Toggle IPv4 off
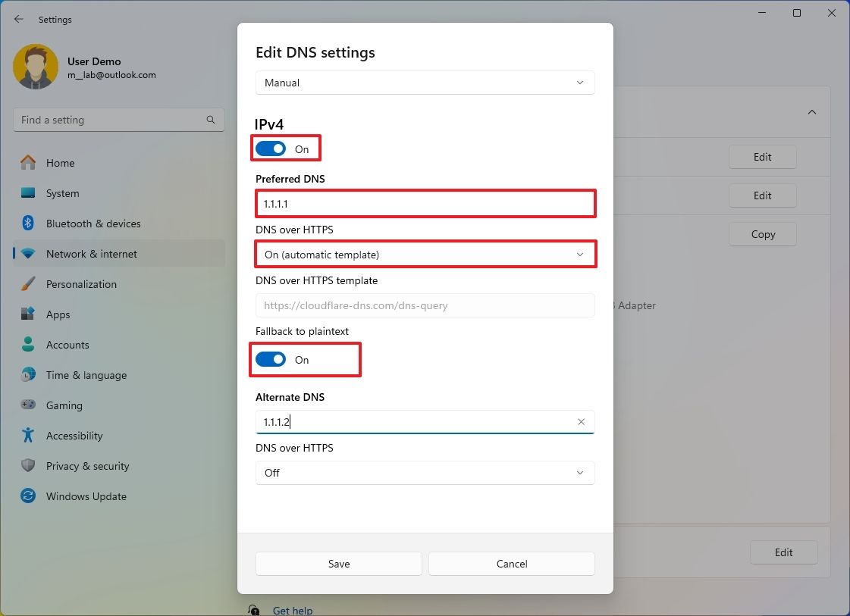The image size is (850, 616). (271, 148)
